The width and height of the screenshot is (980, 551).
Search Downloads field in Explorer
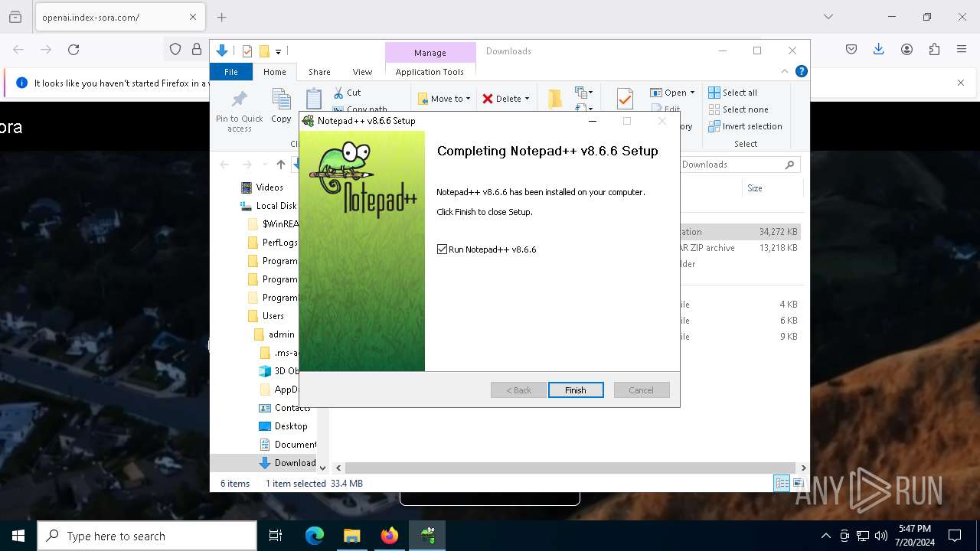point(739,165)
